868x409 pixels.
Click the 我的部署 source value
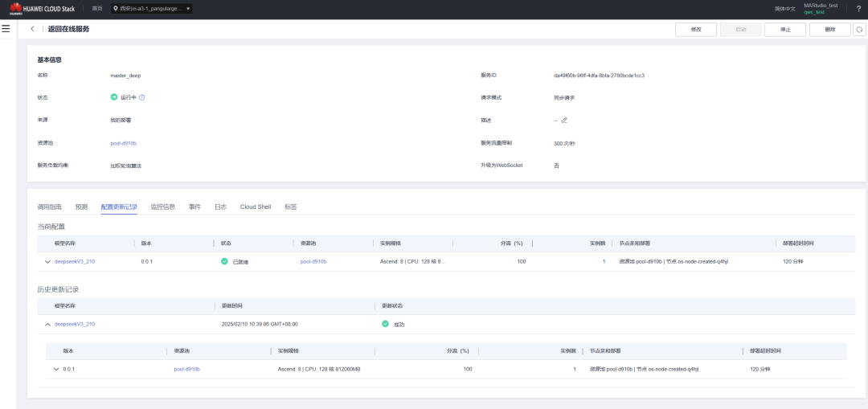click(121, 120)
